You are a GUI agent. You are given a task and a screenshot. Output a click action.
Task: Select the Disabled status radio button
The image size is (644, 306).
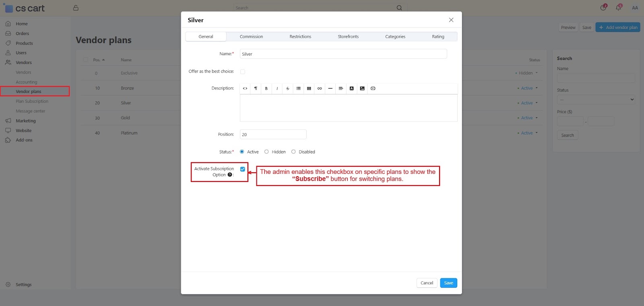click(293, 152)
